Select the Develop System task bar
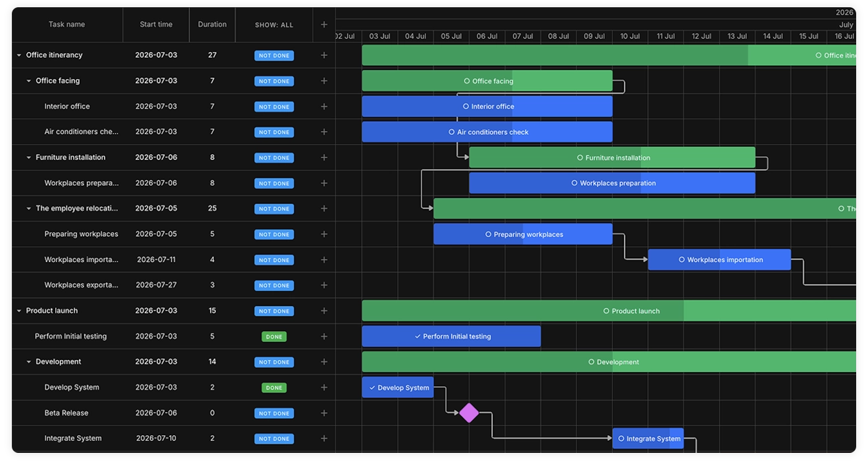868x470 pixels. pos(398,387)
